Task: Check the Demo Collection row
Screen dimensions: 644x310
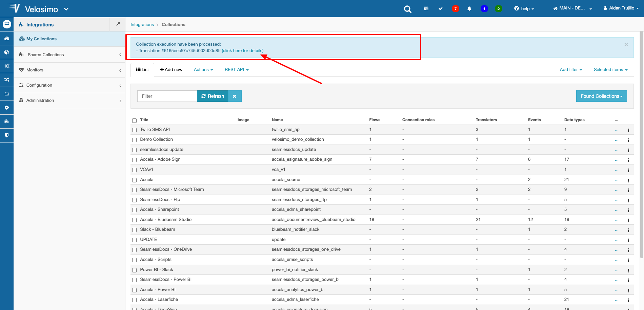Action: 134,140
